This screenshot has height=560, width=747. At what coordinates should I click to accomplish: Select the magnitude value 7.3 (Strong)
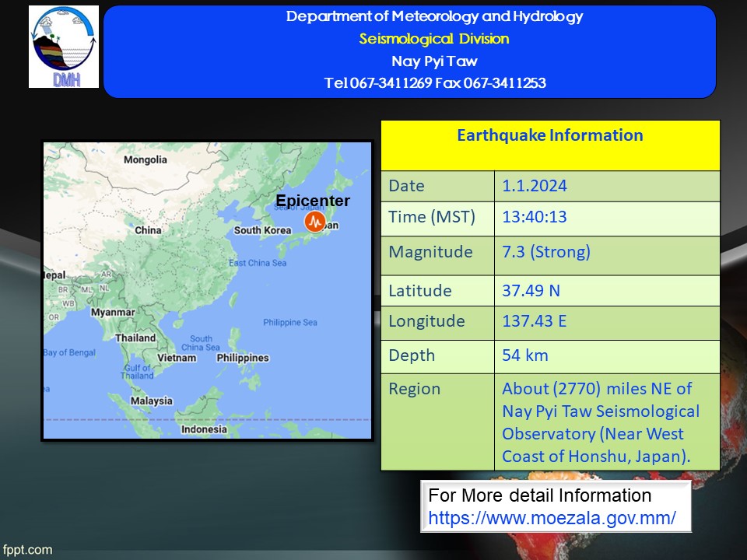(546, 252)
